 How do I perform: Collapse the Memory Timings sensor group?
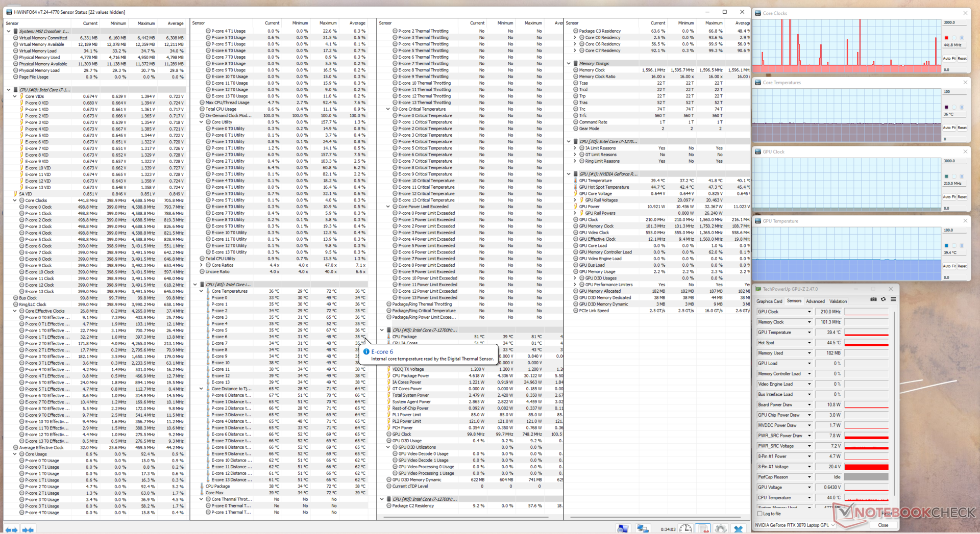(x=569, y=64)
